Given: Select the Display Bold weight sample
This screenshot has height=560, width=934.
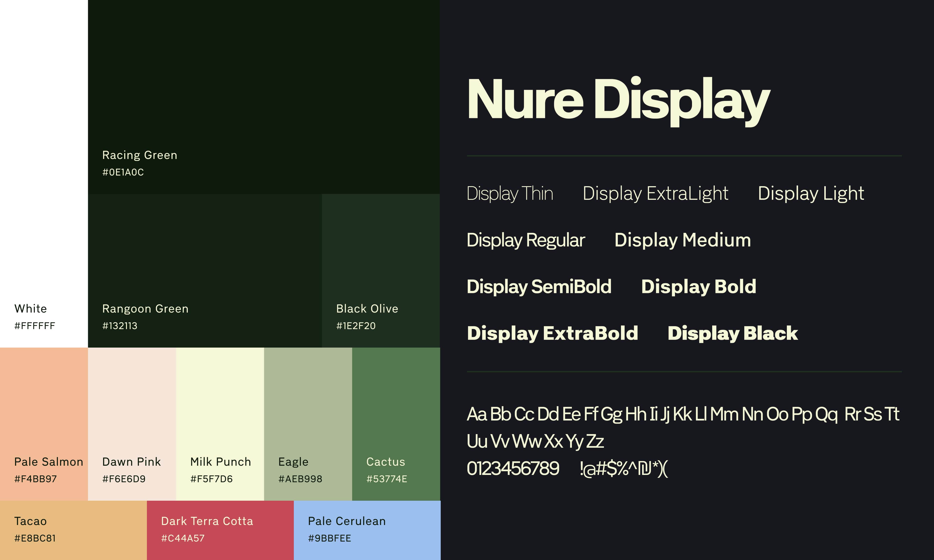Looking at the screenshot, I should pyautogui.click(x=698, y=287).
